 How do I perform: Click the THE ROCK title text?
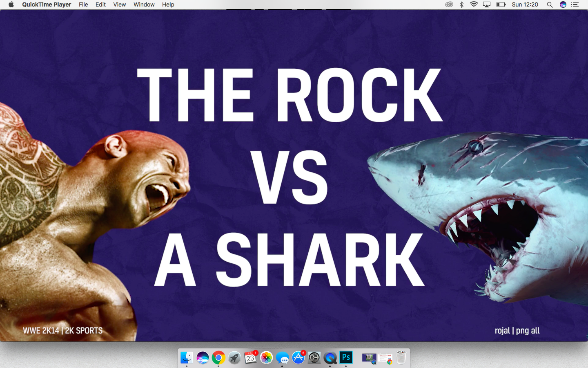coord(290,95)
